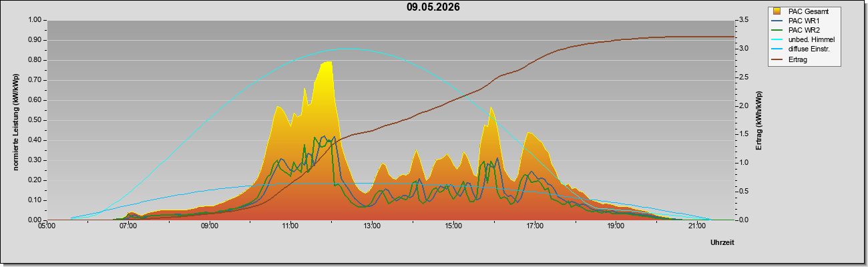
Task: Click the 0.80 left axis value
Action: pyautogui.click(x=35, y=60)
